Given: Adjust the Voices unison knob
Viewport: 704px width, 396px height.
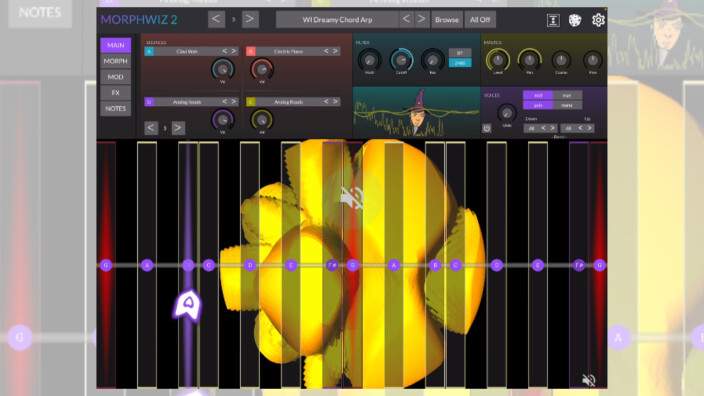Looking at the screenshot, I should pos(506,113).
